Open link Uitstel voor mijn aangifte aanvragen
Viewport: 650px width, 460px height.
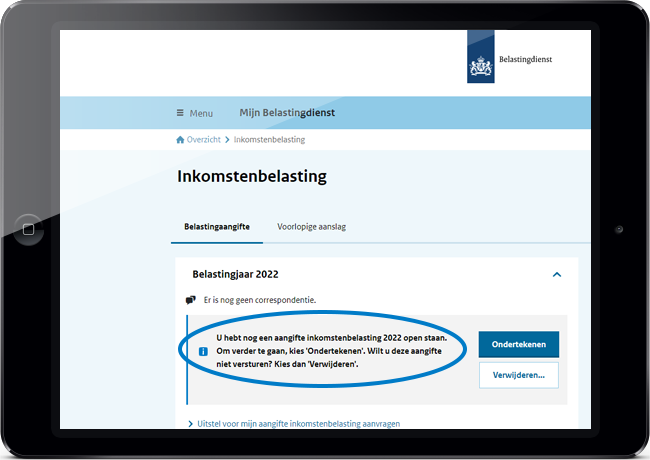click(298, 424)
